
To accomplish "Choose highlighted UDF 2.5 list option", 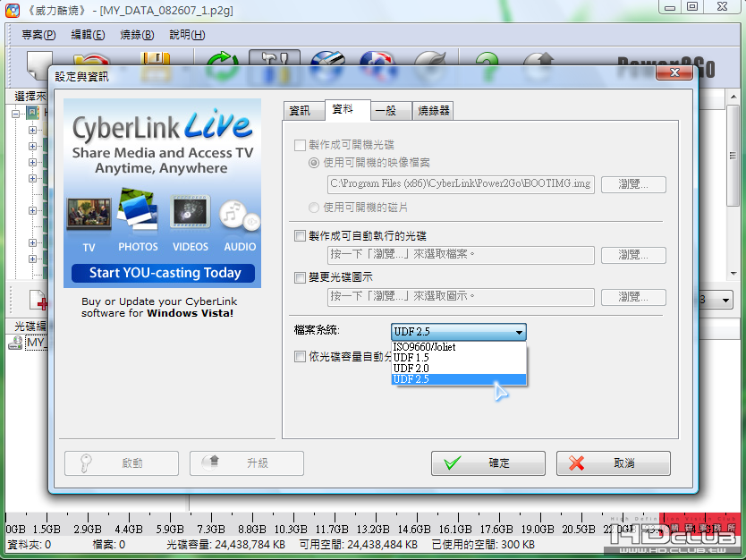I will (x=459, y=379).
